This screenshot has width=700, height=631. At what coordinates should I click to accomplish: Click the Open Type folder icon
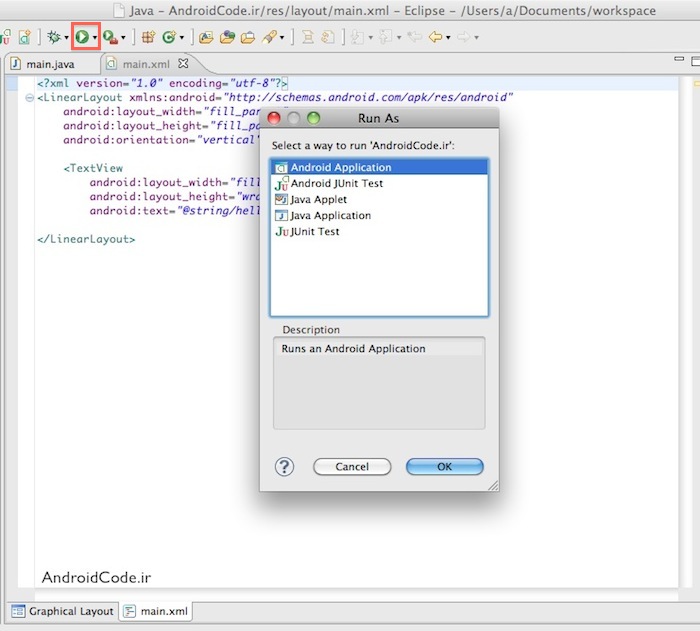tap(206, 37)
